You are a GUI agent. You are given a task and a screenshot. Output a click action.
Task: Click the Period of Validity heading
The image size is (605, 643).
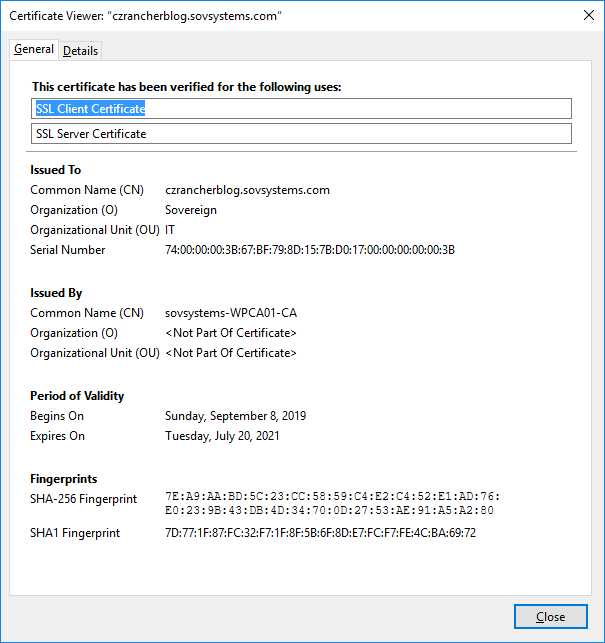click(77, 396)
